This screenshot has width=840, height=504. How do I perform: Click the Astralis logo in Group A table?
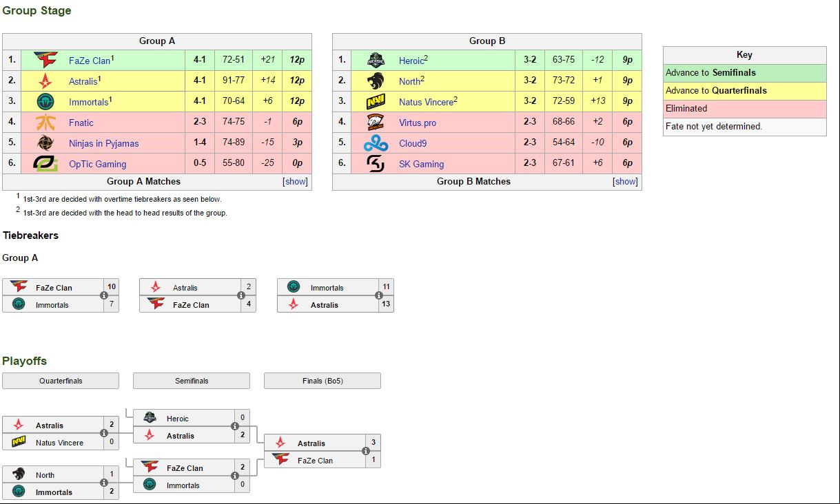click(45, 81)
